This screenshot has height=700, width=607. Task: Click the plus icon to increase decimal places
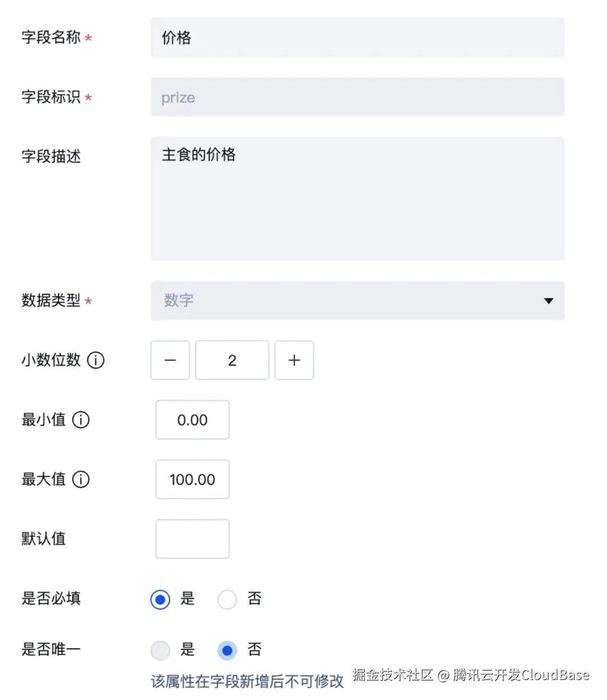294,360
